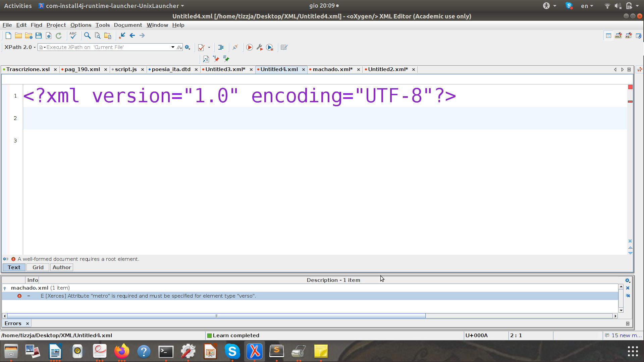Viewport: 644px width, 362px height.
Task: Open the Document menu
Action: point(128,25)
